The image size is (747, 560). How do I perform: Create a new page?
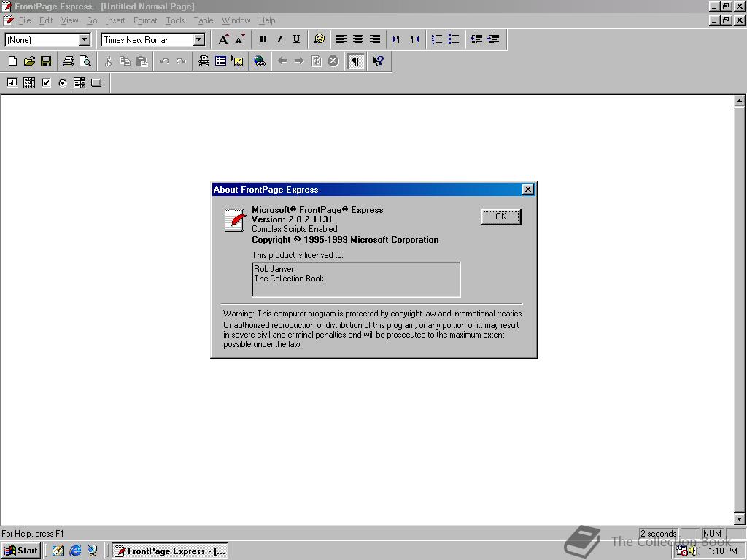tap(13, 61)
